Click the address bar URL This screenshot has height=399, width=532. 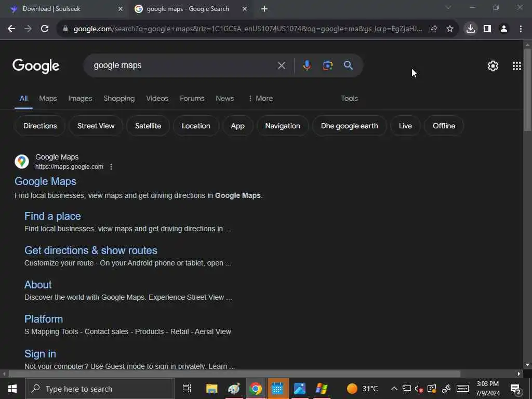tap(248, 29)
